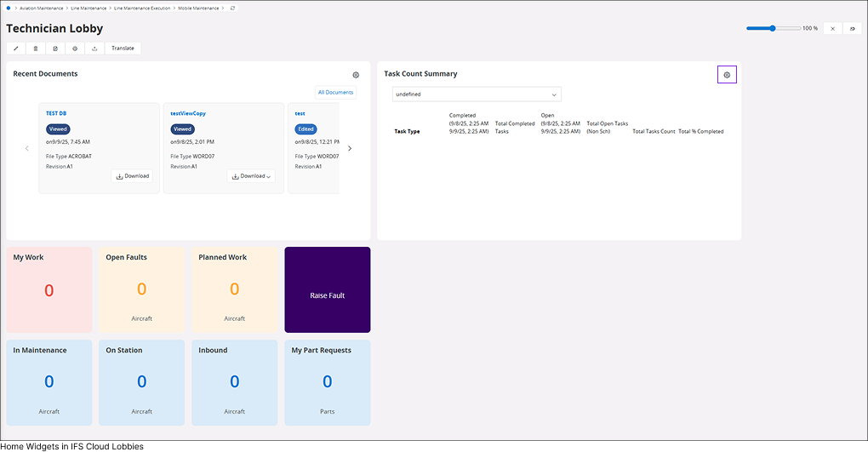Open the testViewCopy document link
The image size is (868, 452).
[188, 113]
